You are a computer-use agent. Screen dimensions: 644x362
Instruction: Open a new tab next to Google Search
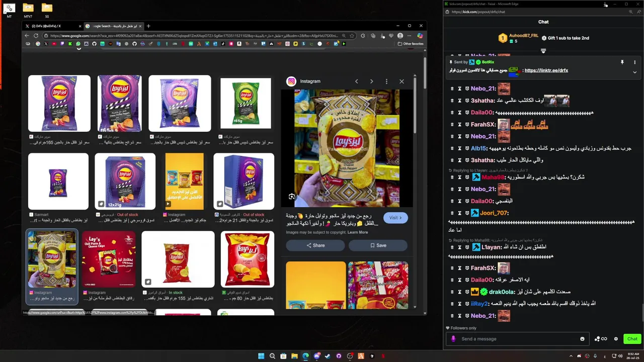click(148, 26)
